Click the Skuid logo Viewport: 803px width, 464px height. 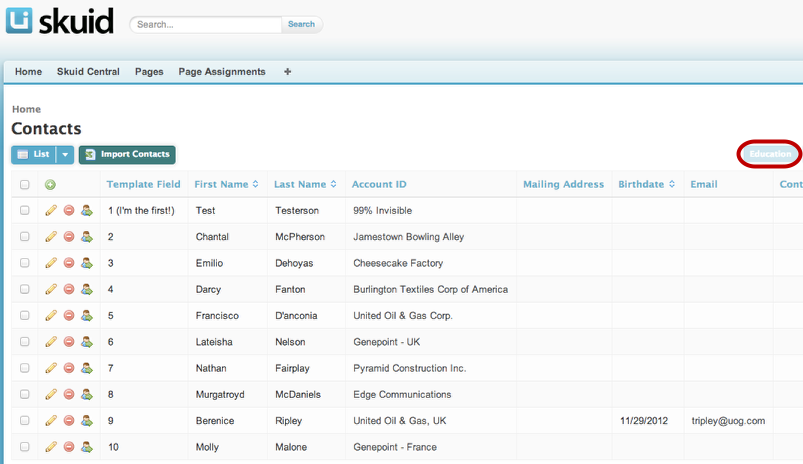tap(60, 22)
